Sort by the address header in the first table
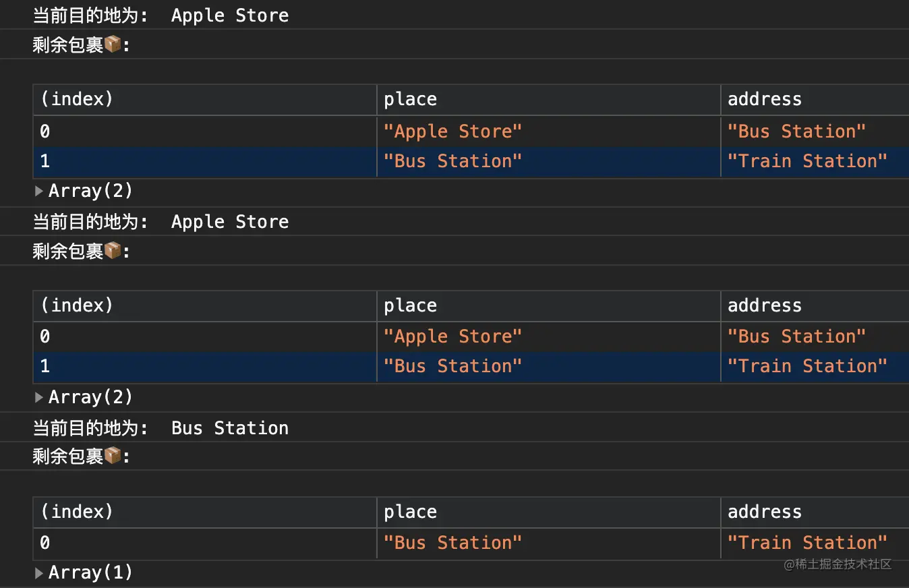Viewport: 909px width, 588px height. 815,100
